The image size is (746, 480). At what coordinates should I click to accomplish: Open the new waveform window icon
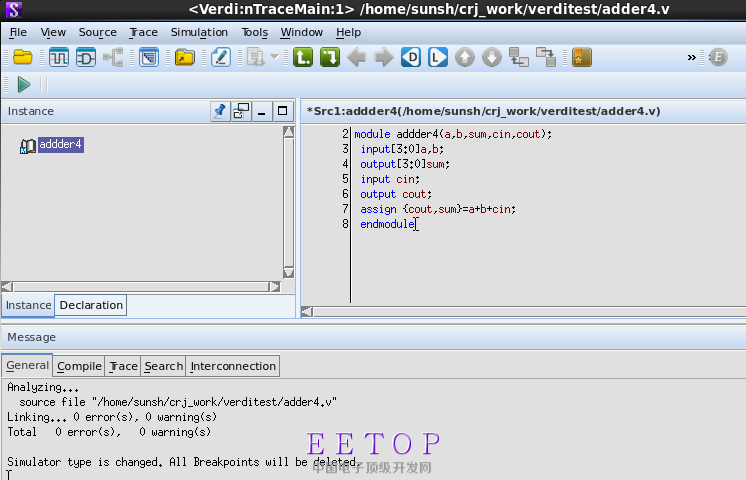coord(59,58)
